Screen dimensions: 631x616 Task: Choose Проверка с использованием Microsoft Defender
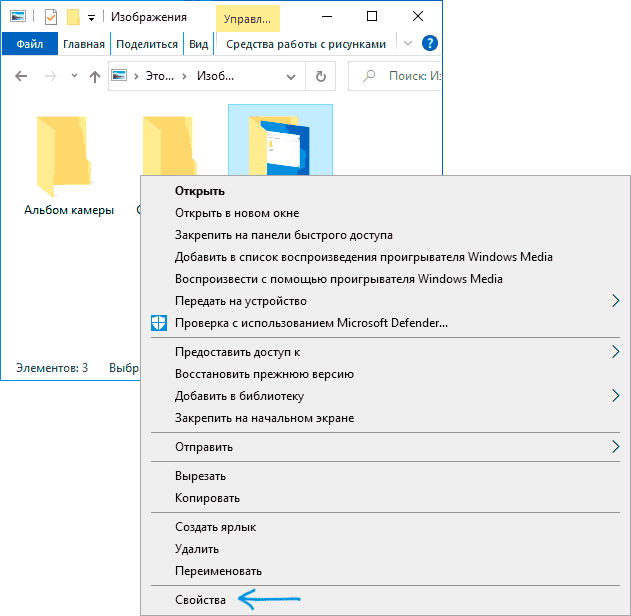[386, 323]
